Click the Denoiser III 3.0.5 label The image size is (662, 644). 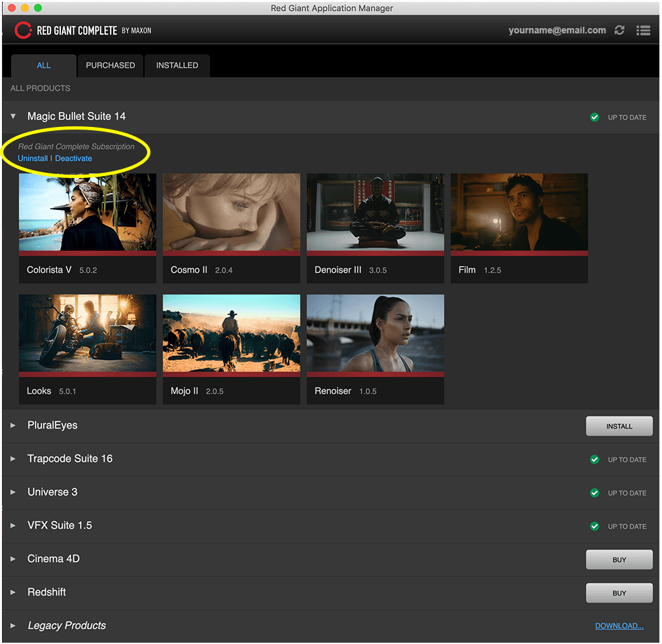[351, 270]
